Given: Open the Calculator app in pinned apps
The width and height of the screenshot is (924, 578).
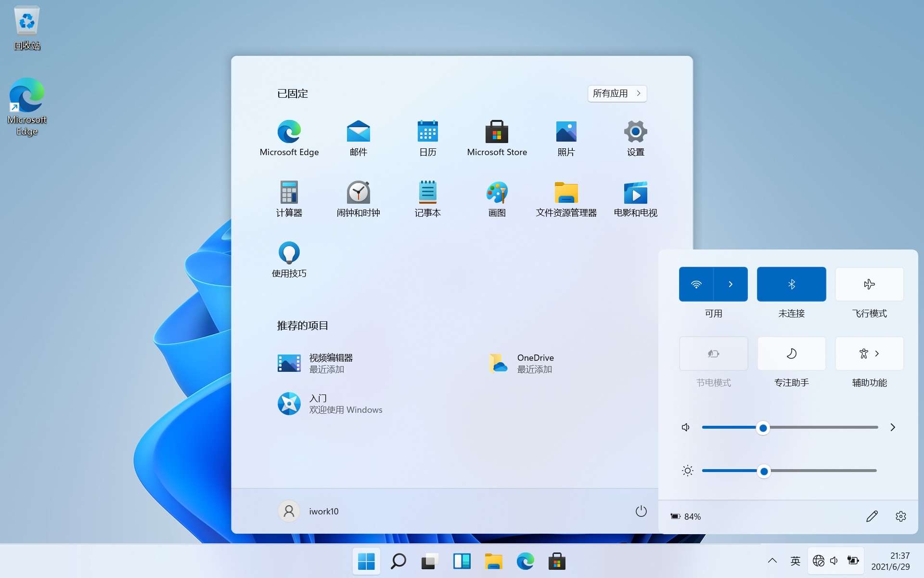Looking at the screenshot, I should tap(289, 198).
